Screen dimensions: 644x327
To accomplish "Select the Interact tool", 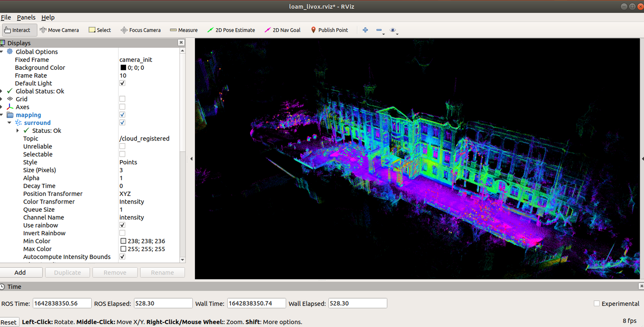I will point(17,30).
